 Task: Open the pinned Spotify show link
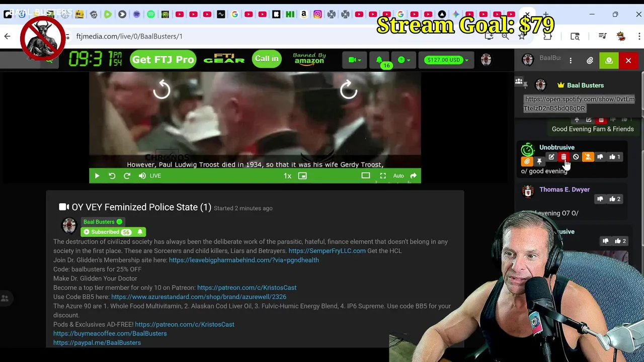point(579,104)
